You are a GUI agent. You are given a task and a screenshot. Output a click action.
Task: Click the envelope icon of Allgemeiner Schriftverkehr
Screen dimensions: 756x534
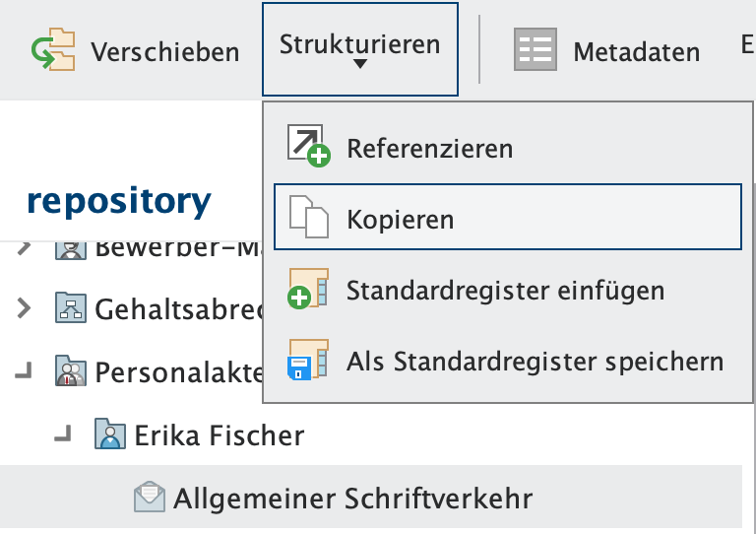[x=150, y=498]
